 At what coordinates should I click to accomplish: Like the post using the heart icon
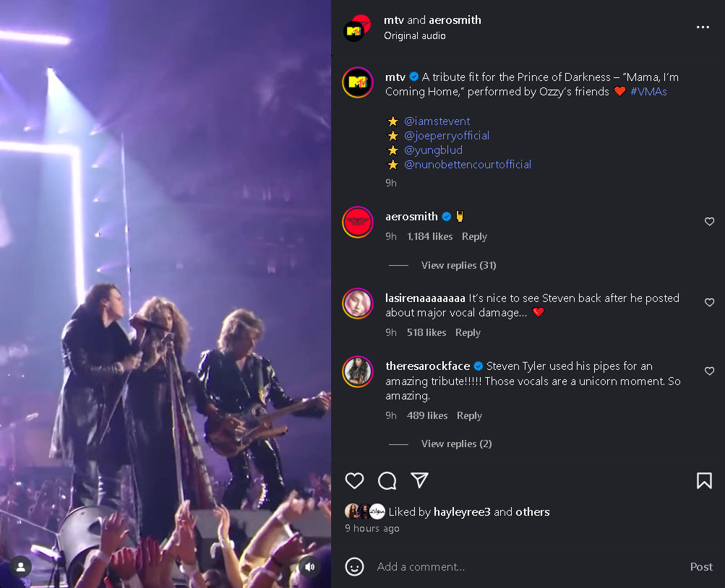(x=354, y=480)
